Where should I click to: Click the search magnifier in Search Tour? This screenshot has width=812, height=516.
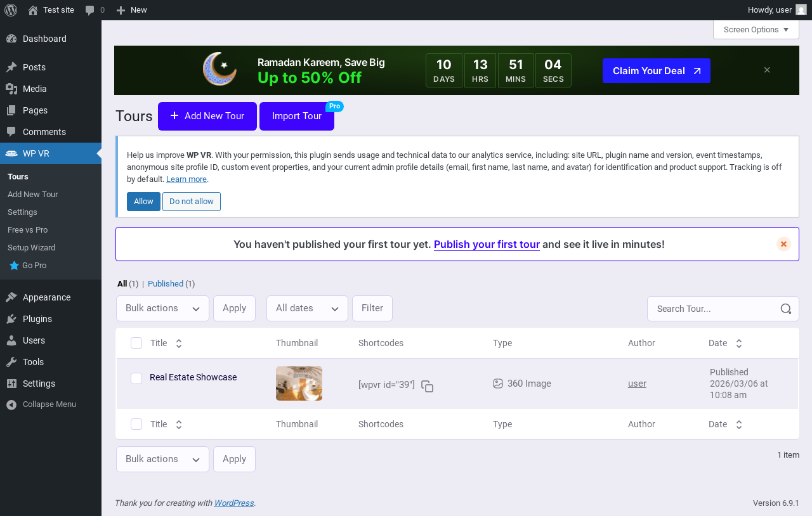tap(785, 309)
